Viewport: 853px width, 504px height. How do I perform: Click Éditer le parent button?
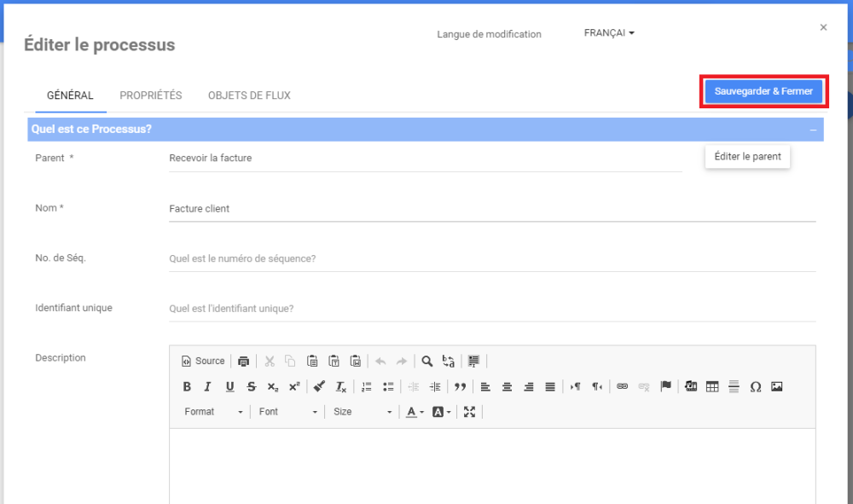tap(747, 157)
